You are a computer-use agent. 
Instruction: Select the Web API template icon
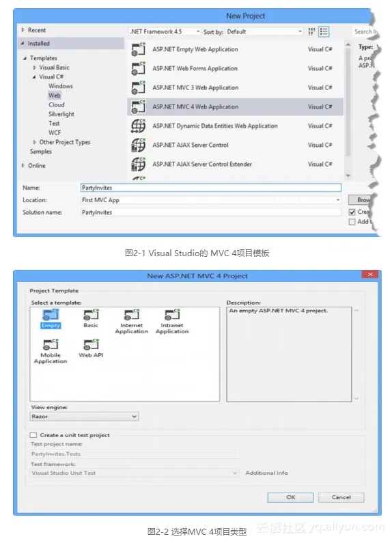click(91, 345)
